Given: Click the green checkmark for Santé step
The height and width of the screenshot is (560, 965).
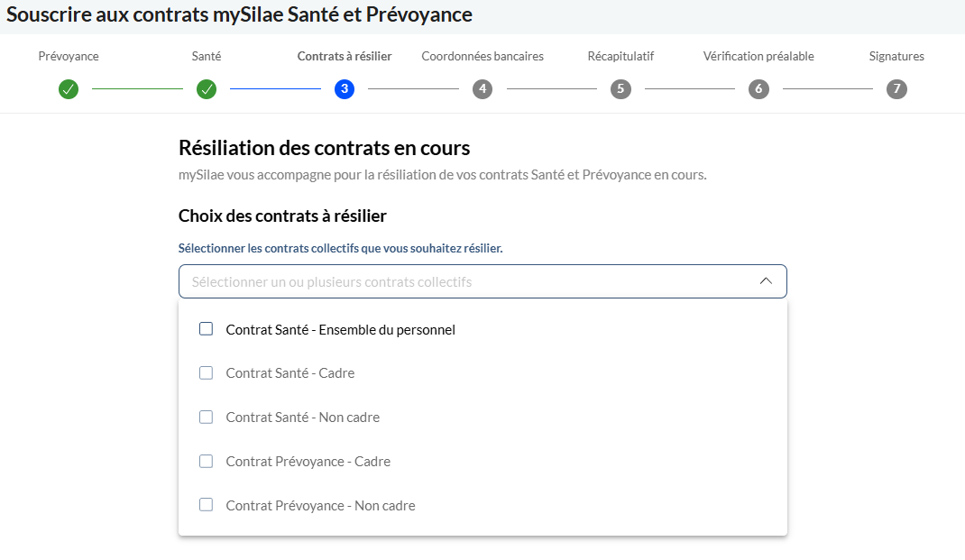Looking at the screenshot, I should (207, 89).
